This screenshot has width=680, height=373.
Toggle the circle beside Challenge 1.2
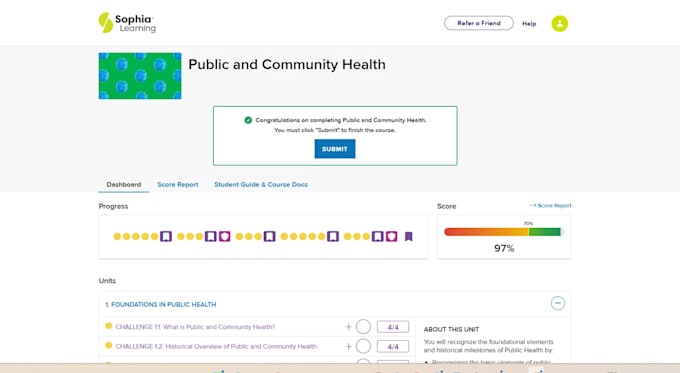pos(363,346)
